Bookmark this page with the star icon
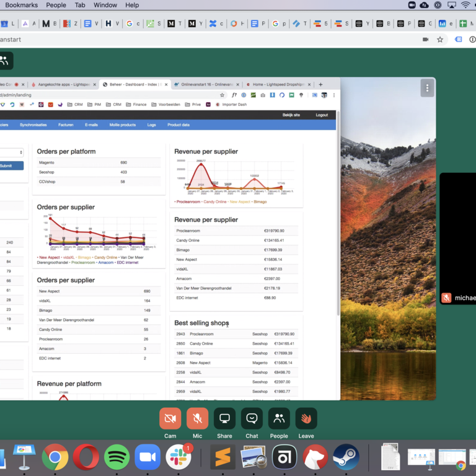The height and width of the screenshot is (476, 476). click(440, 40)
